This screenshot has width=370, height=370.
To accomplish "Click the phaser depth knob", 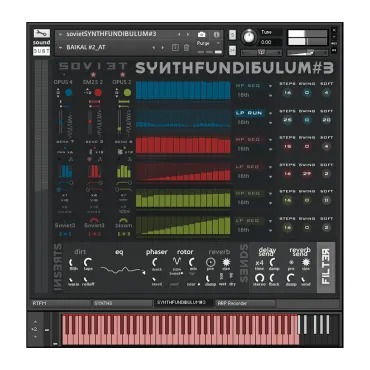I will (156, 262).
